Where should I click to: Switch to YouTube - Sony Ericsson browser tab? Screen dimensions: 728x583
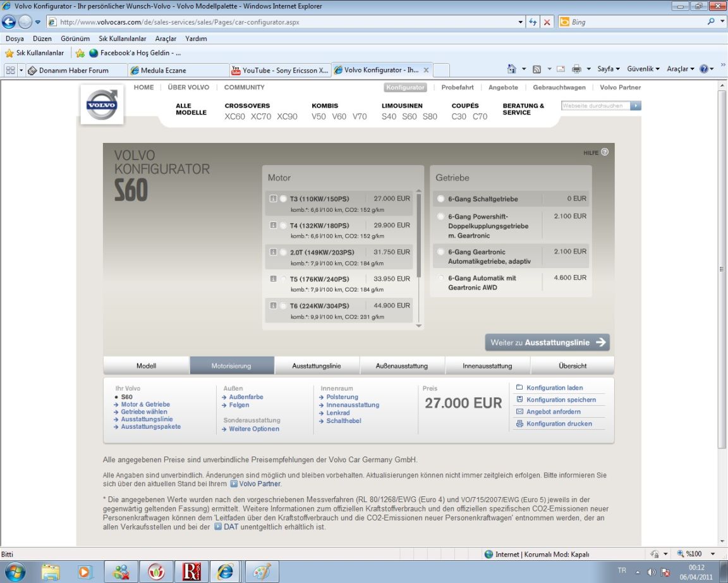[x=280, y=70]
